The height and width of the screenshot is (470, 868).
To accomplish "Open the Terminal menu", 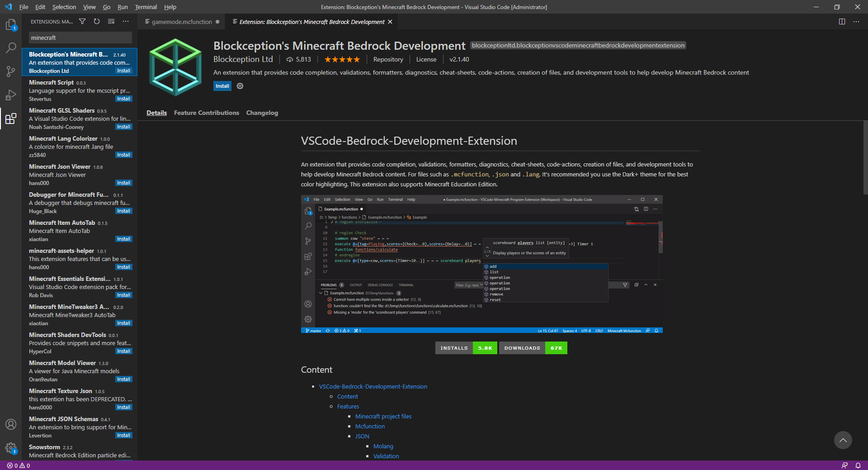I will click(146, 7).
